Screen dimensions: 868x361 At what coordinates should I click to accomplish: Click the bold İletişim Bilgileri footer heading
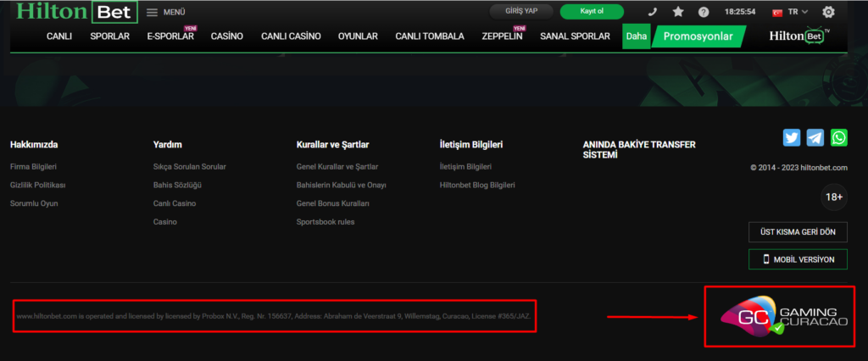pos(471,145)
